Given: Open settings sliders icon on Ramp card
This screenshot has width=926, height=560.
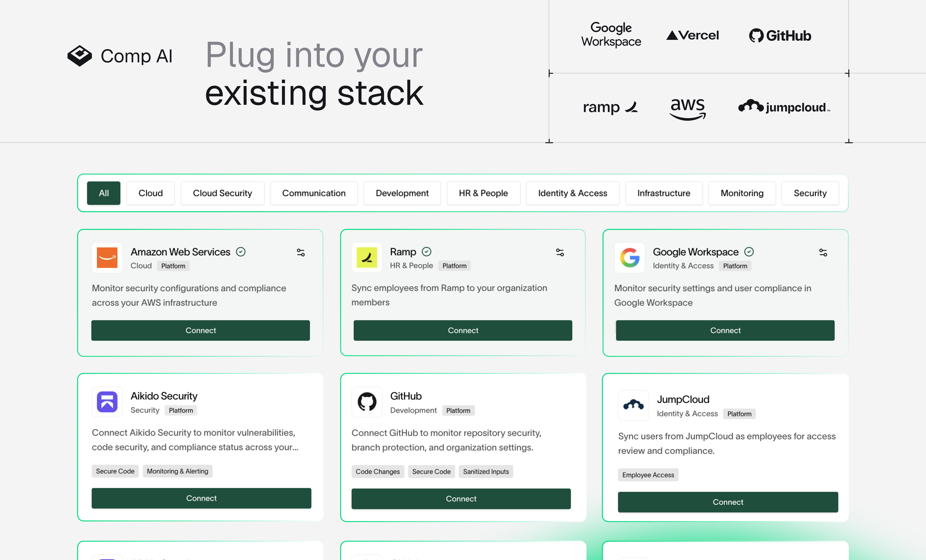Looking at the screenshot, I should click(560, 252).
